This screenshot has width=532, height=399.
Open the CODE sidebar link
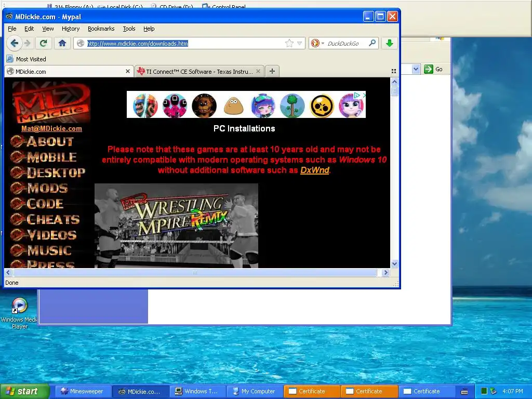coord(37,204)
